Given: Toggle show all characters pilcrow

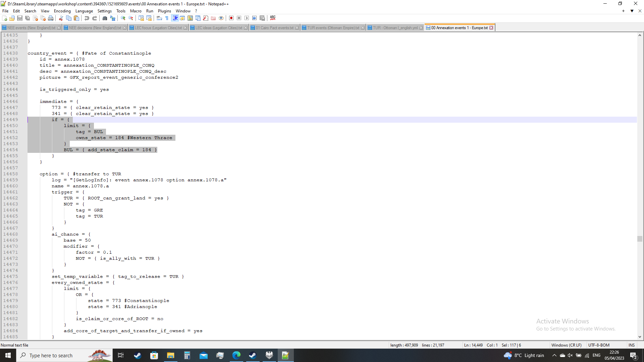Looking at the screenshot, I should [167, 18].
